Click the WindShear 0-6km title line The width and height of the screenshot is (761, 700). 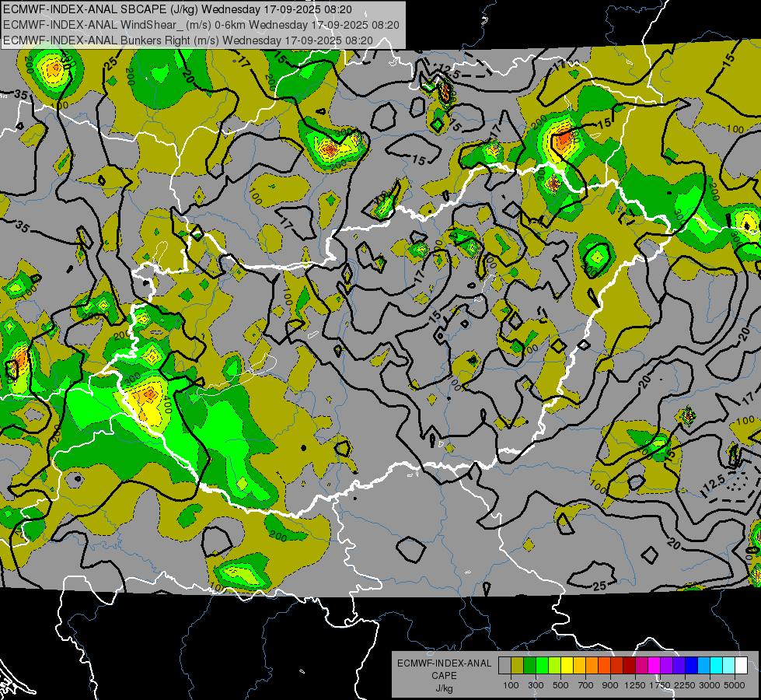(x=201, y=25)
